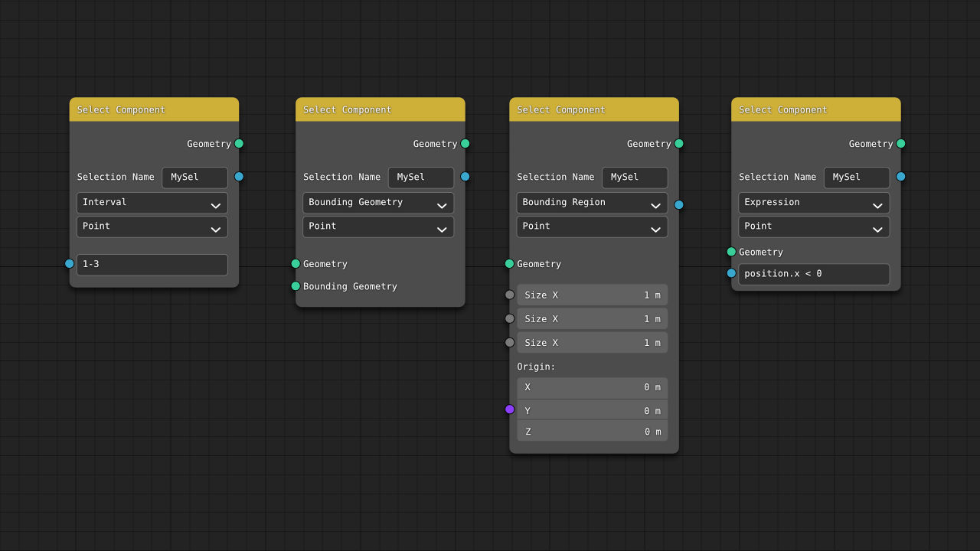Image resolution: width=980 pixels, height=551 pixels.
Task: Click the Selection Name field on the Interval node
Action: point(194,178)
